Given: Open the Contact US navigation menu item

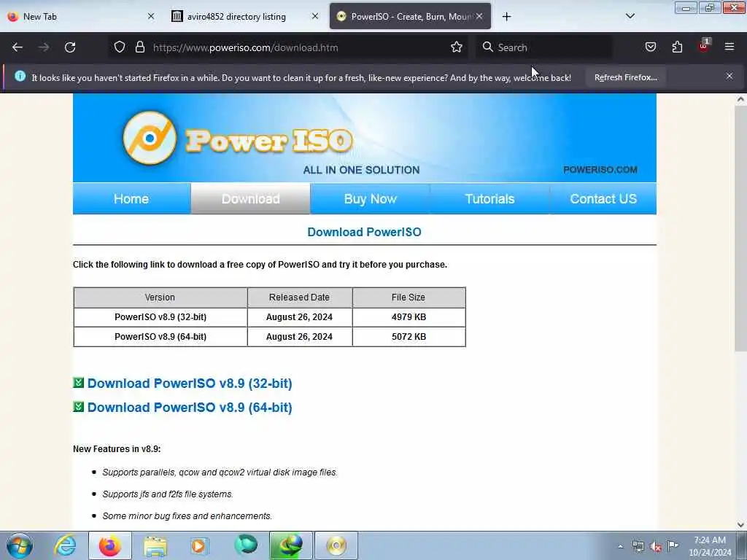Looking at the screenshot, I should 603,198.
